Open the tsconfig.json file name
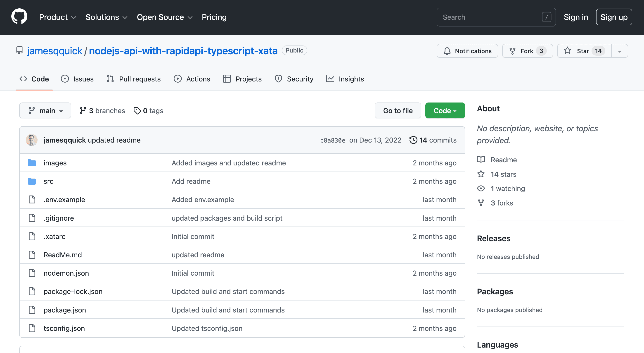Screen dimensions: 644x353 (x=64, y=328)
